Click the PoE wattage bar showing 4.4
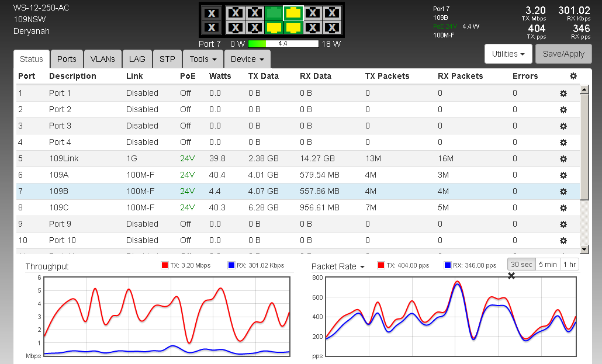 point(283,44)
